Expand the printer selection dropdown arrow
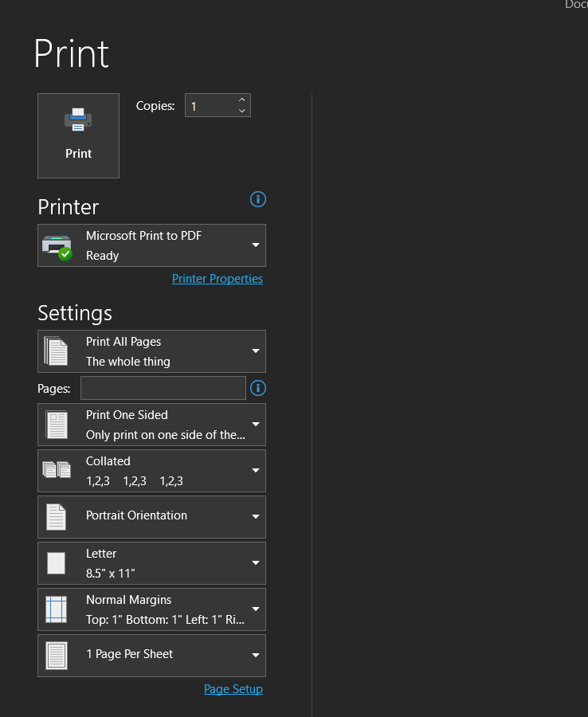 256,245
